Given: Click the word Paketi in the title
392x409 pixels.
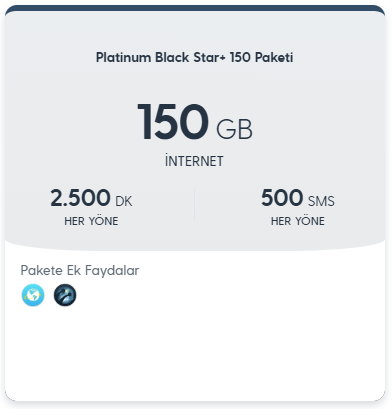Looking at the screenshot, I should tap(274, 57).
